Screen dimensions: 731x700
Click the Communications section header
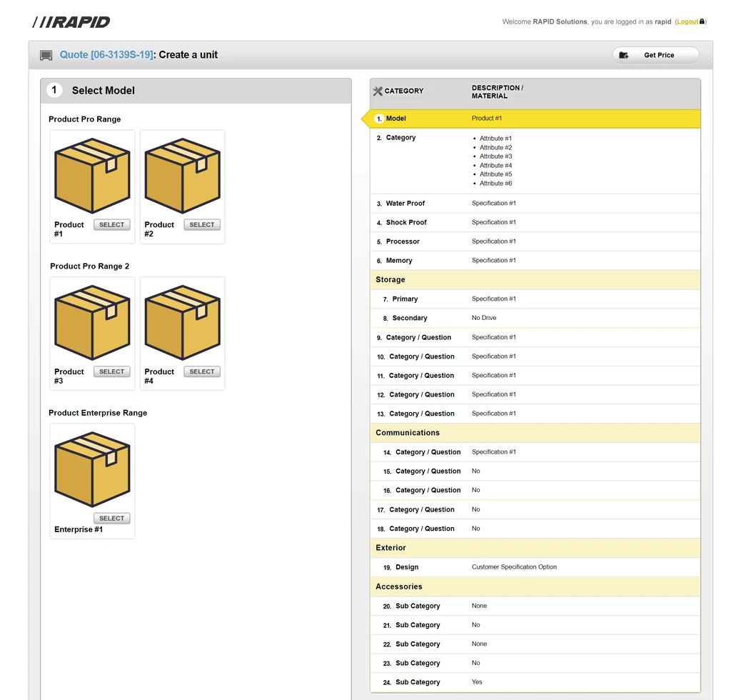click(x=535, y=433)
